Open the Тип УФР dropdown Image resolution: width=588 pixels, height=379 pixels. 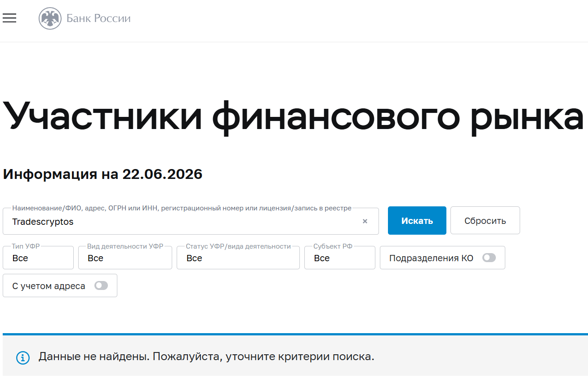coord(38,258)
